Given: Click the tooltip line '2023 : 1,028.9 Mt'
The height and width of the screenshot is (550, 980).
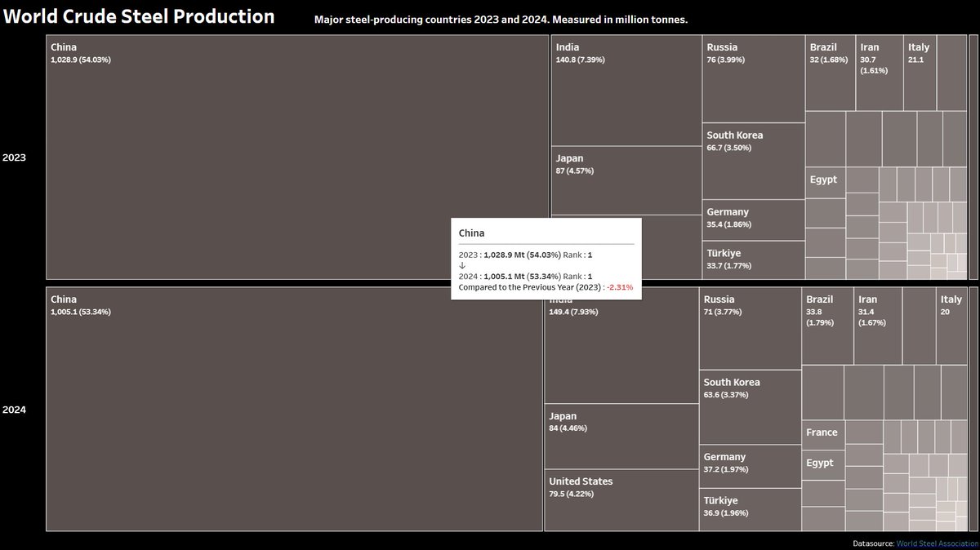Looking at the screenshot, I should (x=526, y=255).
